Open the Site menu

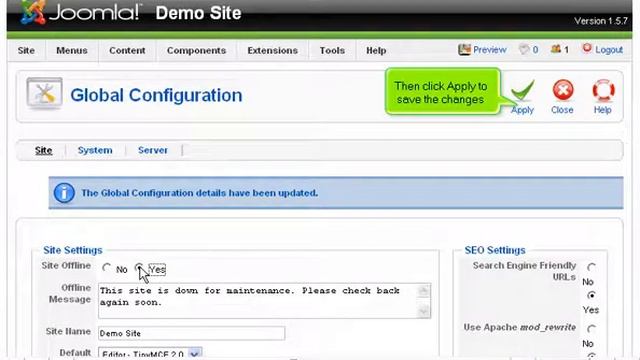pyautogui.click(x=26, y=51)
